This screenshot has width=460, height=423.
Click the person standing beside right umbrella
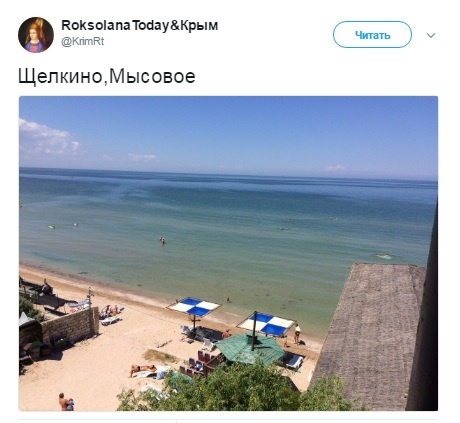(297, 334)
